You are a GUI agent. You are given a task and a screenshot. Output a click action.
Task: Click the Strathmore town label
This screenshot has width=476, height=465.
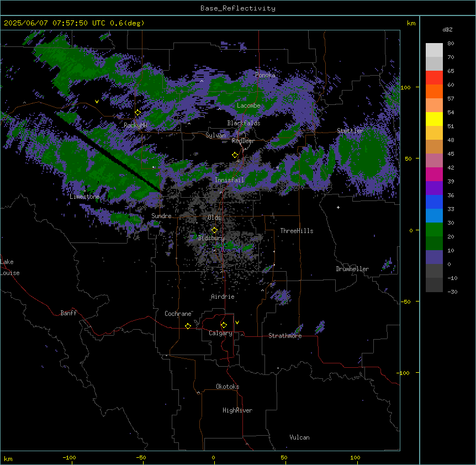tap(285, 336)
